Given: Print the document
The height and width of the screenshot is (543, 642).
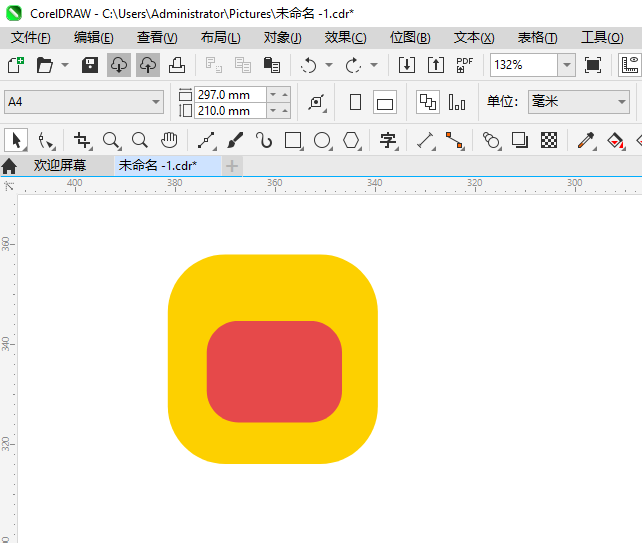Looking at the screenshot, I should [177, 65].
